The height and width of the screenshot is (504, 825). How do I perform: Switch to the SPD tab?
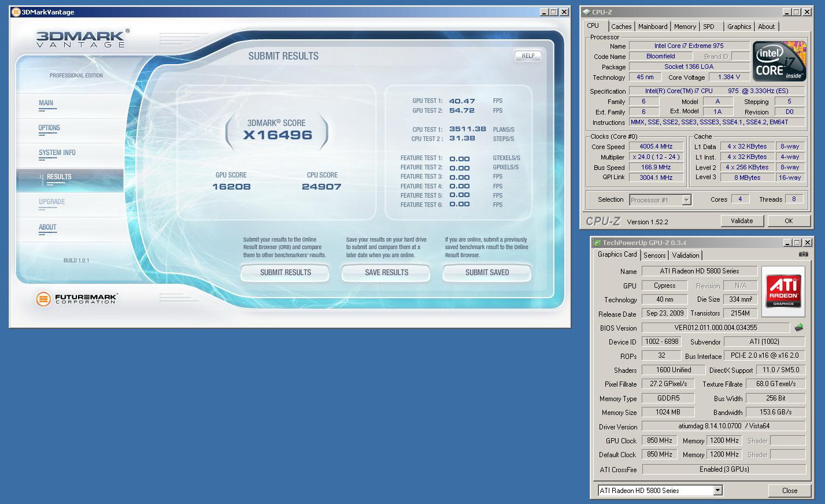709,27
